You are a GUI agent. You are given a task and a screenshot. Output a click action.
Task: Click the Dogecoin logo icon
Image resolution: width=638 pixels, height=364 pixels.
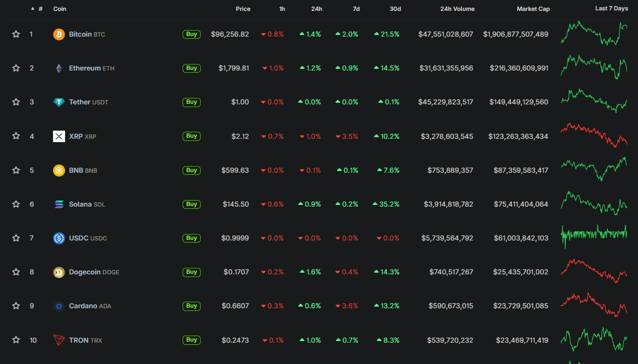click(58, 272)
